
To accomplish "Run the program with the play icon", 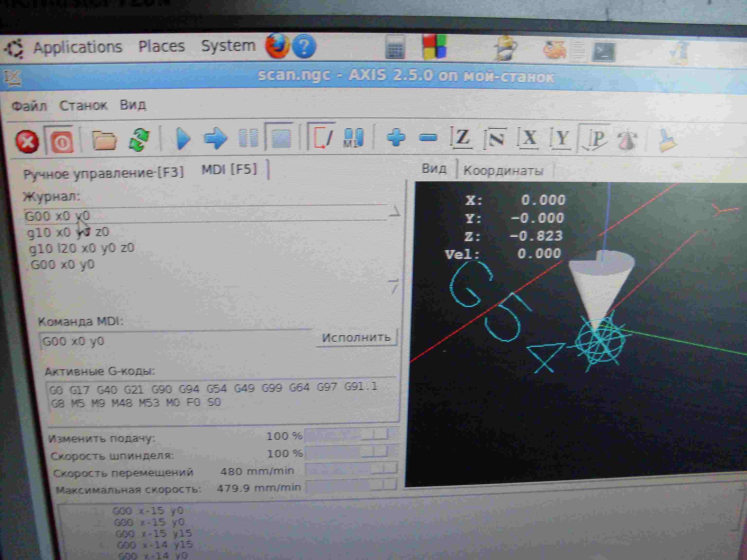I will pos(183,138).
